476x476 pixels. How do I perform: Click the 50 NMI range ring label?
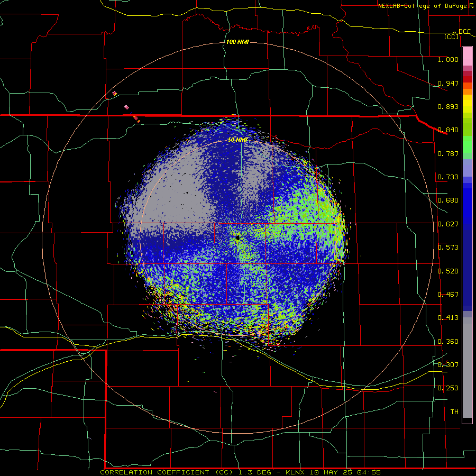tap(237, 140)
